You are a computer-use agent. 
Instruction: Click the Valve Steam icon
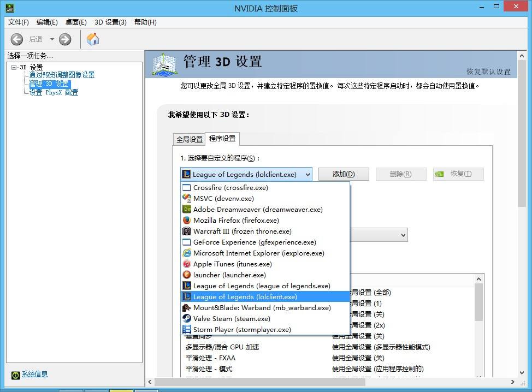click(187, 318)
